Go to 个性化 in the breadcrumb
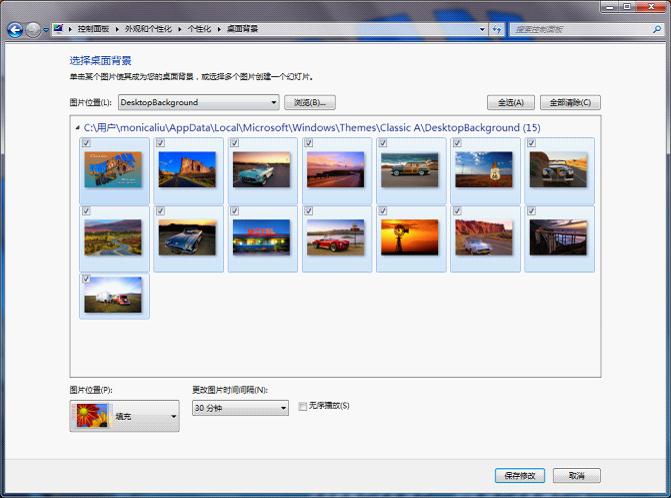The image size is (671, 498). (201, 30)
